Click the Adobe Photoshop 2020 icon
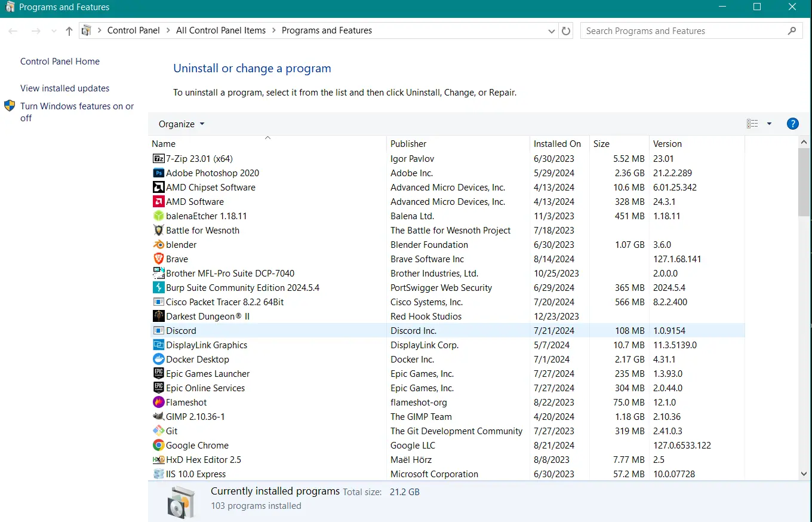Image resolution: width=812 pixels, height=522 pixels. pyautogui.click(x=158, y=173)
